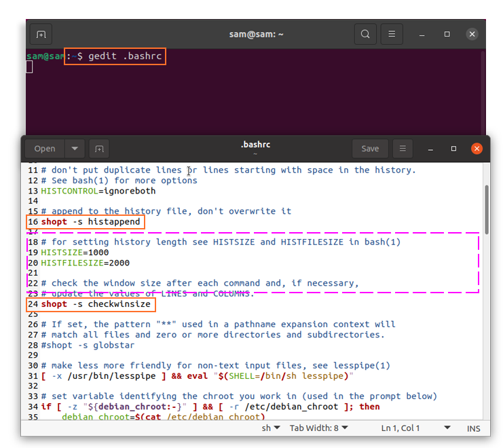Open the terminal search icon
The height and width of the screenshot is (448, 503).
click(x=365, y=34)
